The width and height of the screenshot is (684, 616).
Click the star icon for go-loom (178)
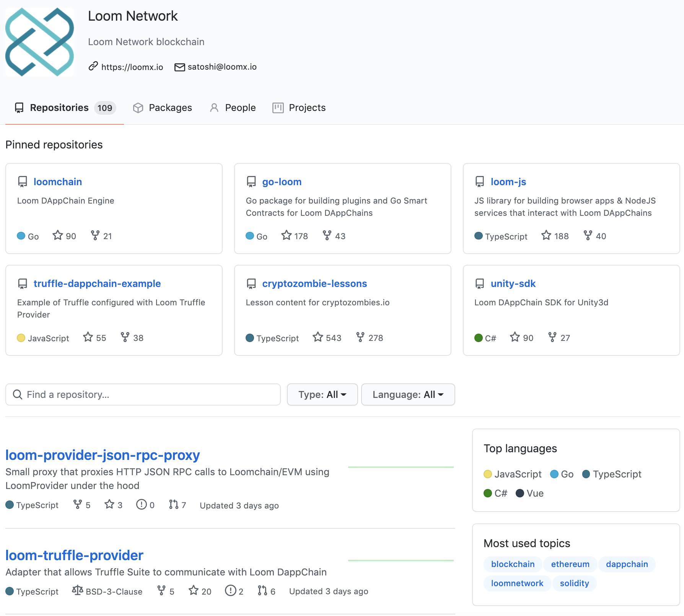point(287,235)
